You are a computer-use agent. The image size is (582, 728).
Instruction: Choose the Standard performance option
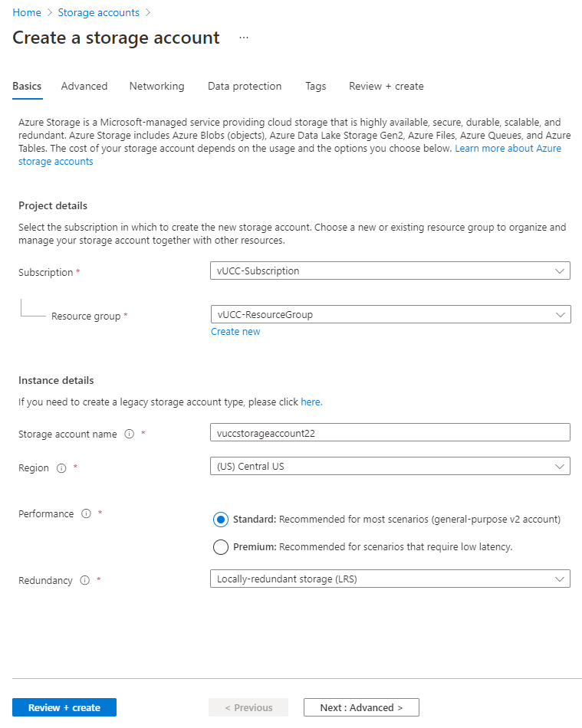point(221,519)
